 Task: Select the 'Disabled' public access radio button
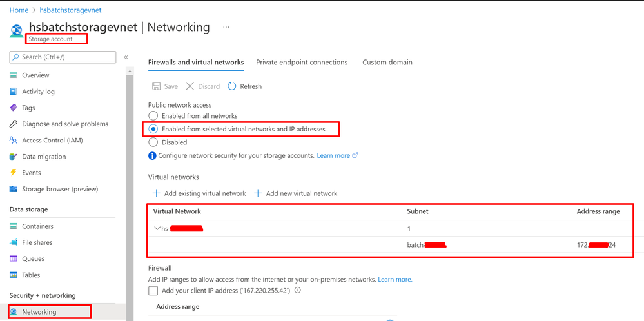153,142
